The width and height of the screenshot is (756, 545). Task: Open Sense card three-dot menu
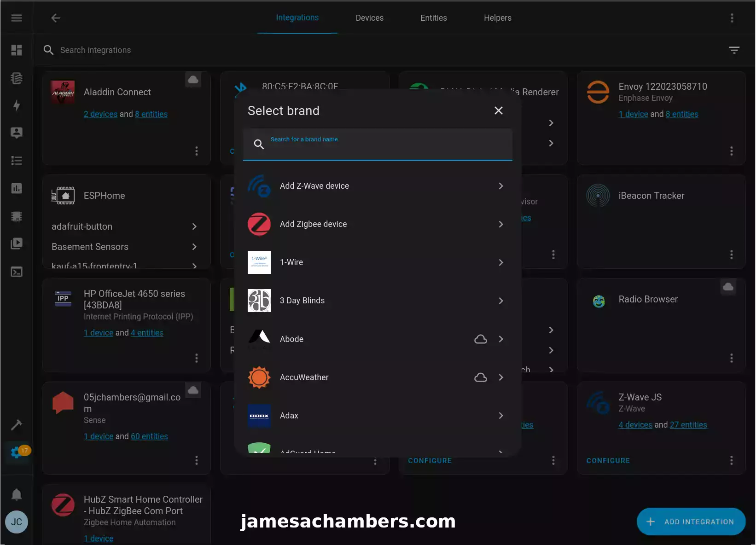click(x=197, y=460)
